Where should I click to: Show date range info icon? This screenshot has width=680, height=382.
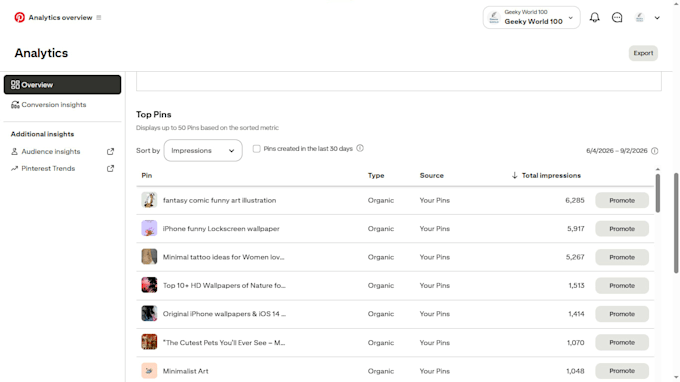pos(654,151)
